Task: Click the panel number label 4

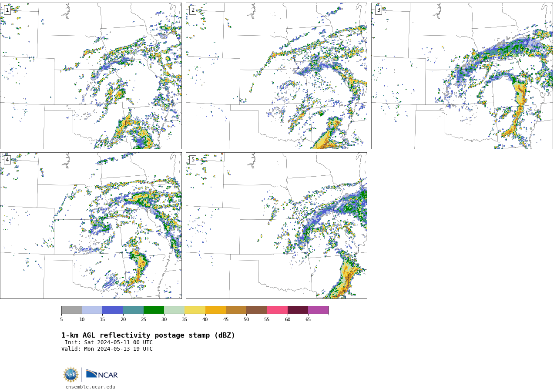Action: (7, 160)
